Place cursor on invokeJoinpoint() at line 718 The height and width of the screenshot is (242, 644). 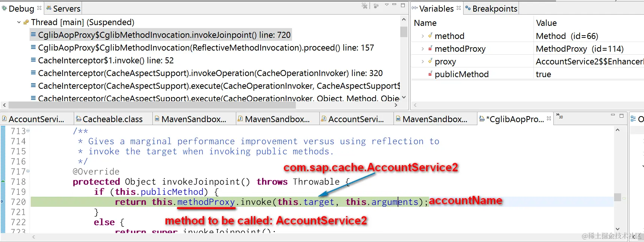pyautogui.click(x=206, y=182)
